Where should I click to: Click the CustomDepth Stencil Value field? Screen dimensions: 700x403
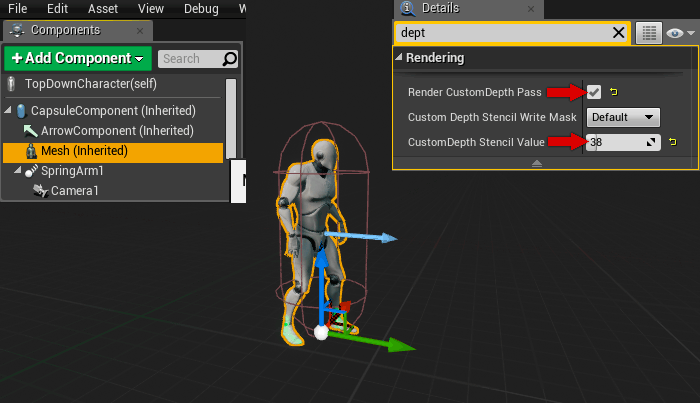click(x=623, y=142)
